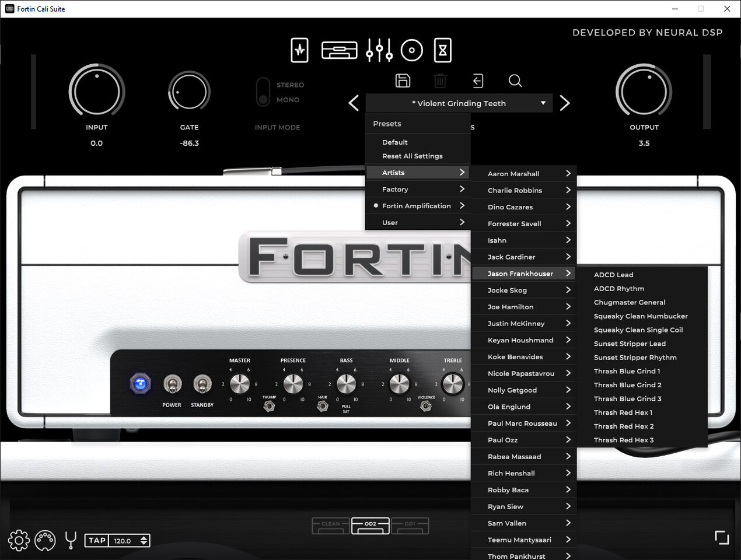The image size is (741, 560).
Task: Click the INPUT gain knob
Action: point(97,92)
